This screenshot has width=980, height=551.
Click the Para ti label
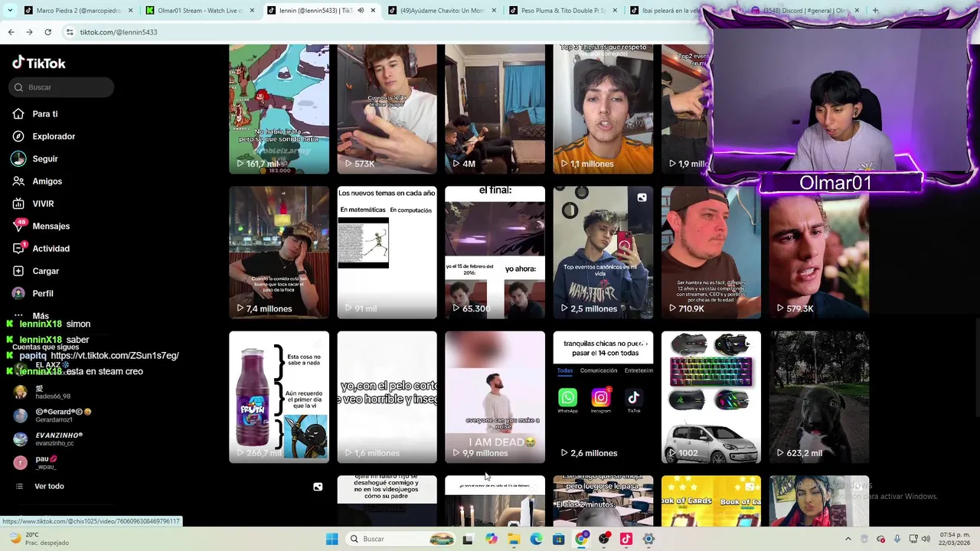coord(45,114)
